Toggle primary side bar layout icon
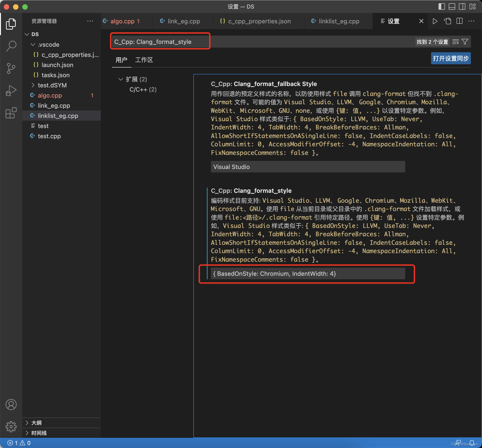This screenshot has width=482, height=448. click(442, 6)
